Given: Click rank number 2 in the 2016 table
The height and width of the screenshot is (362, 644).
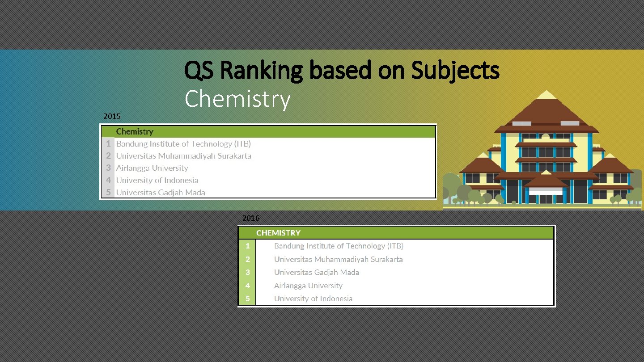Looking at the screenshot, I should tap(248, 259).
